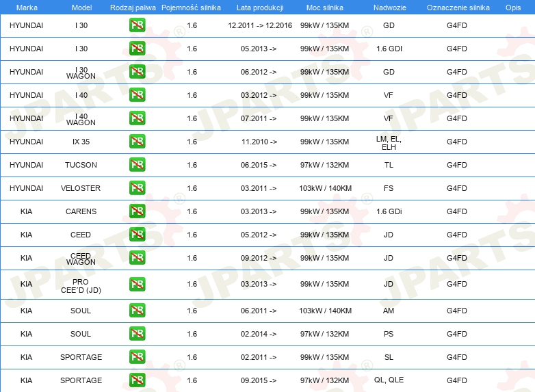Click fuel icon in Hyundai I 40 03.2012 row
This screenshot has width=535, height=392.
(137, 95)
